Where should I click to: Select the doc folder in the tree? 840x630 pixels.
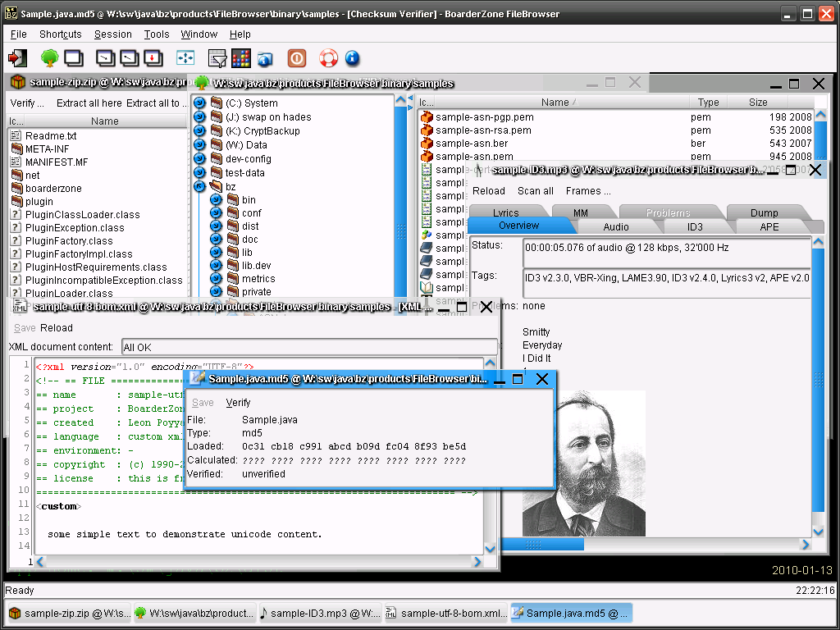pos(249,239)
